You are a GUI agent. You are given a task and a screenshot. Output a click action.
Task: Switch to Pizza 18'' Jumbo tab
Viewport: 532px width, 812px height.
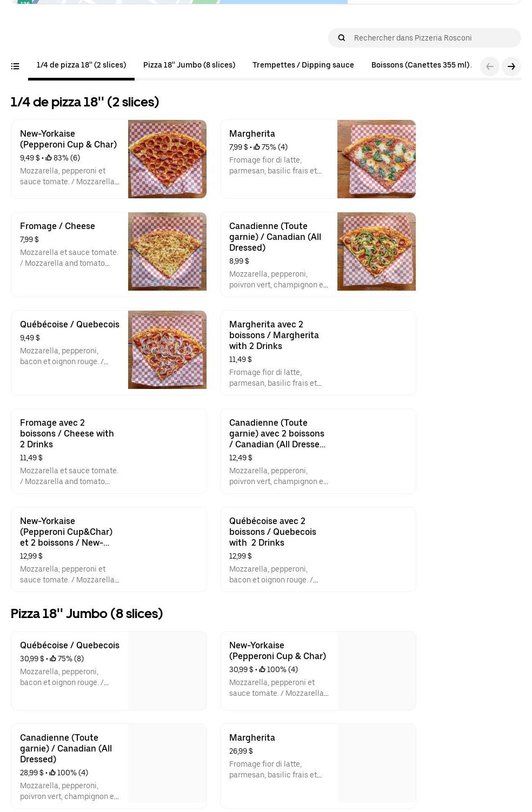189,65
